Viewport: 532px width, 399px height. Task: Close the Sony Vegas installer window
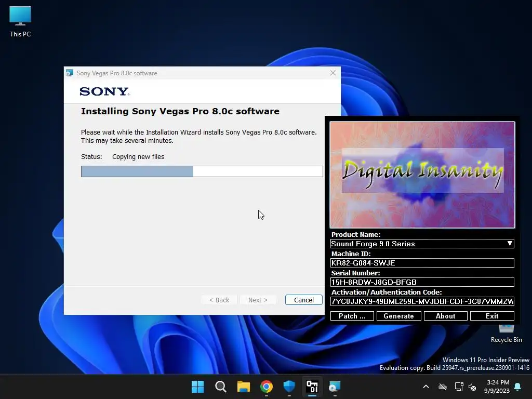[x=333, y=73]
